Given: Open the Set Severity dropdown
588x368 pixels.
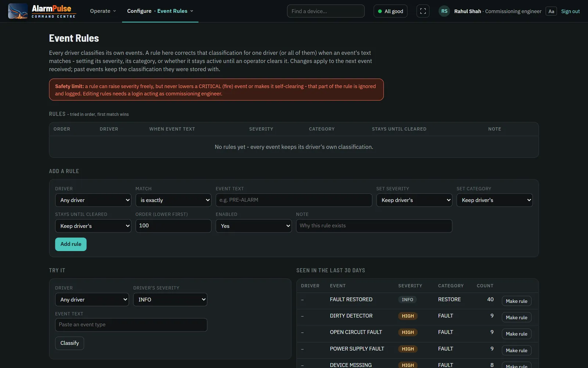Looking at the screenshot, I should (x=414, y=200).
